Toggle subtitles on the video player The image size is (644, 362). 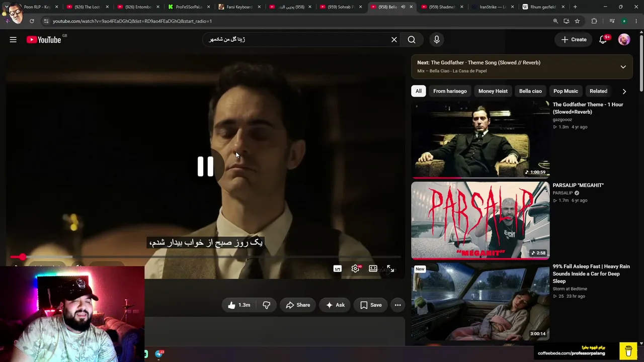click(x=338, y=268)
